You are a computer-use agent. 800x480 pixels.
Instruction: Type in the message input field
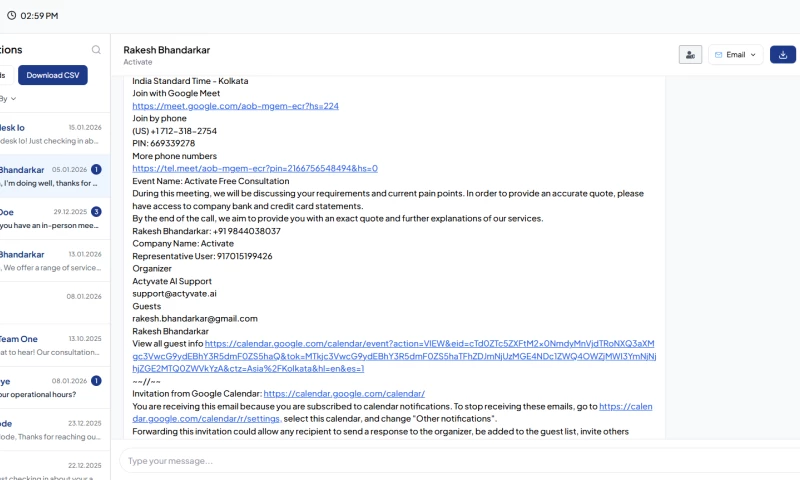click(400, 460)
